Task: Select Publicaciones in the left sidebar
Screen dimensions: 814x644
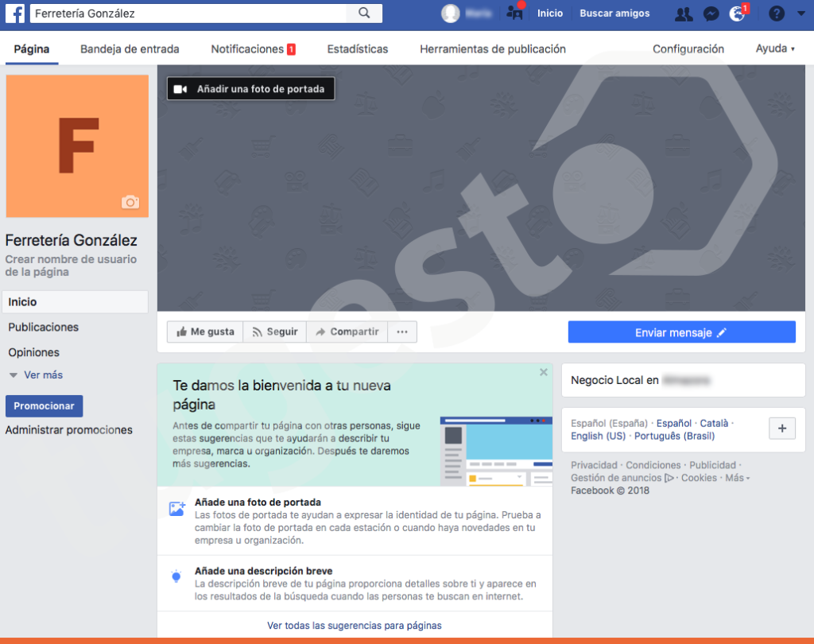Action: (43, 328)
